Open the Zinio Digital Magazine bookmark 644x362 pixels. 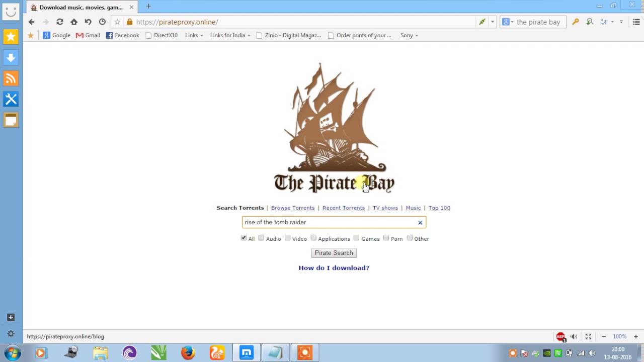[289, 35]
